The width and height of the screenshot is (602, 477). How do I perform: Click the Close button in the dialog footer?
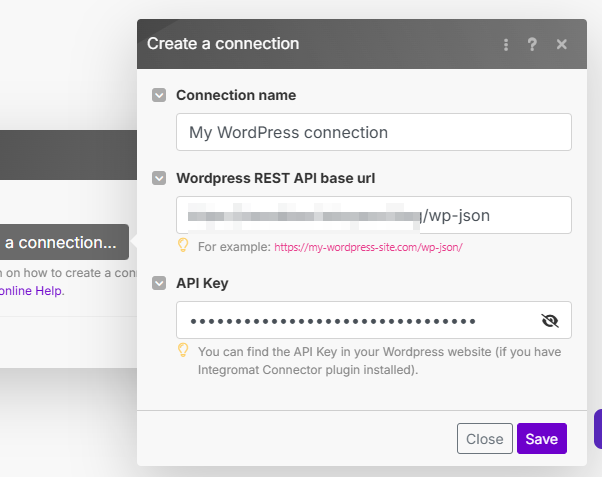pos(485,439)
